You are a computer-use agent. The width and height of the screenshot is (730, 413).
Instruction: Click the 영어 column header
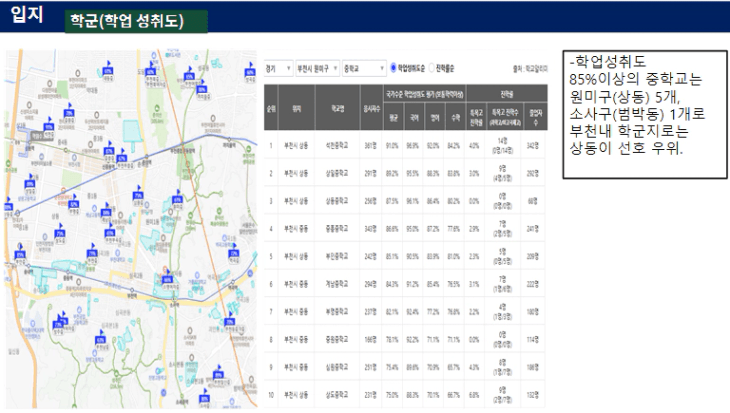coord(434,118)
